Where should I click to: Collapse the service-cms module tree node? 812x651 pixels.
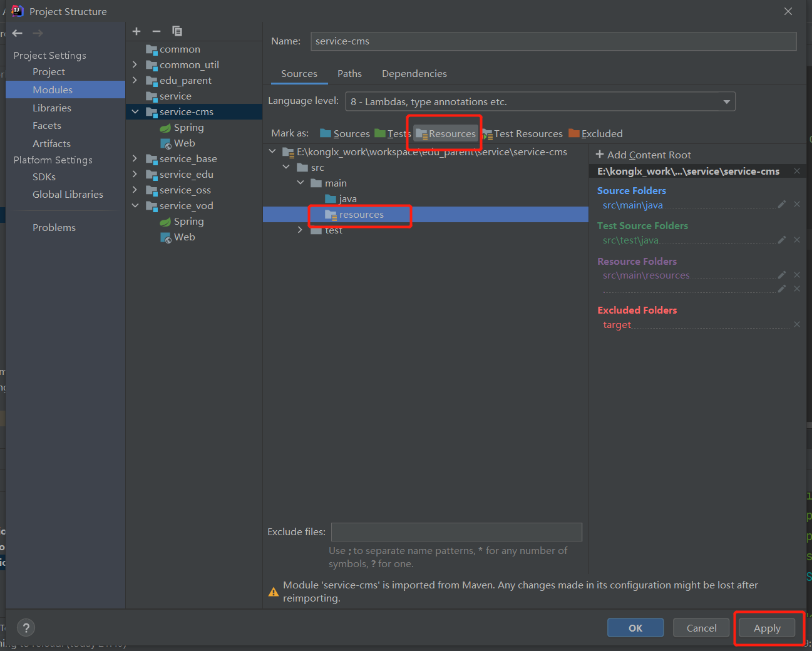[x=135, y=111]
